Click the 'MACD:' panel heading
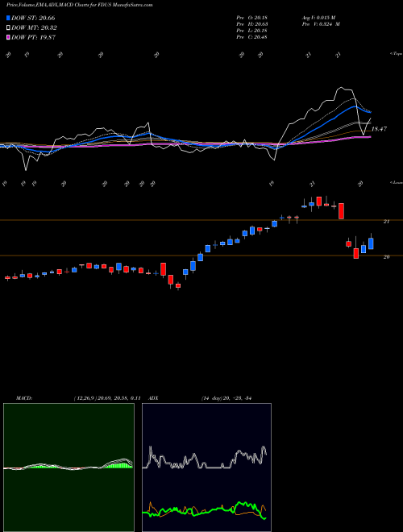Screen dimensions: 403x532 coord(24,398)
